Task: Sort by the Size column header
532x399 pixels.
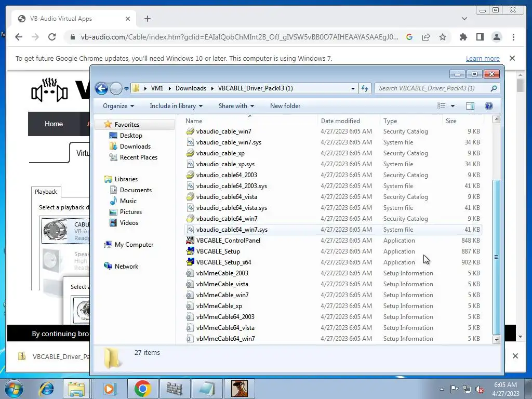Action: [463, 121]
